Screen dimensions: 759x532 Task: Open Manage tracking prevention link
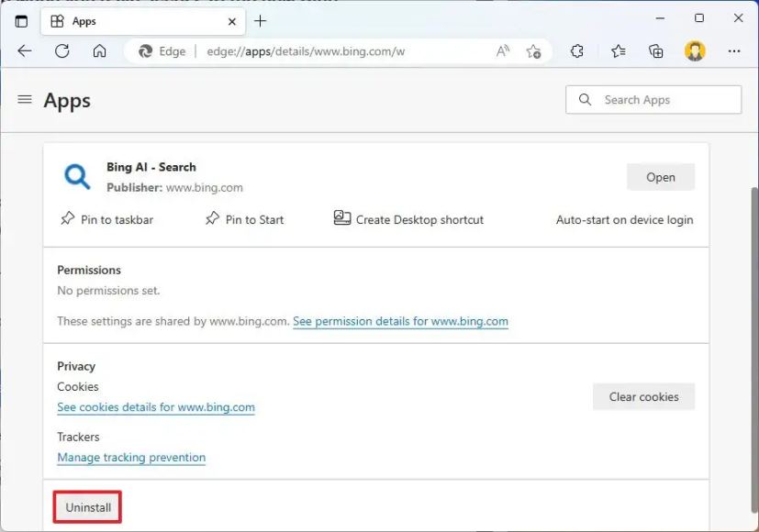(130, 457)
